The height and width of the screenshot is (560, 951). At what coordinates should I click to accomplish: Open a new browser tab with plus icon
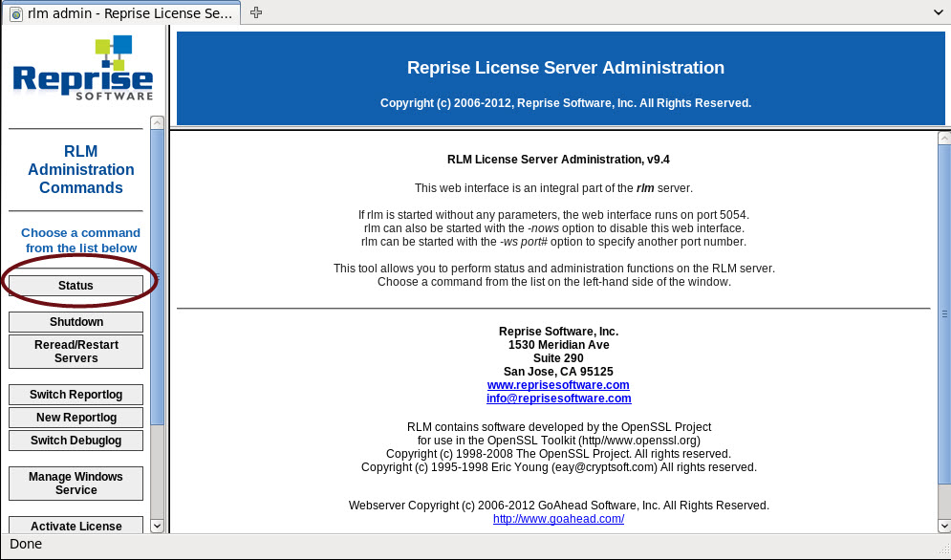coord(256,12)
